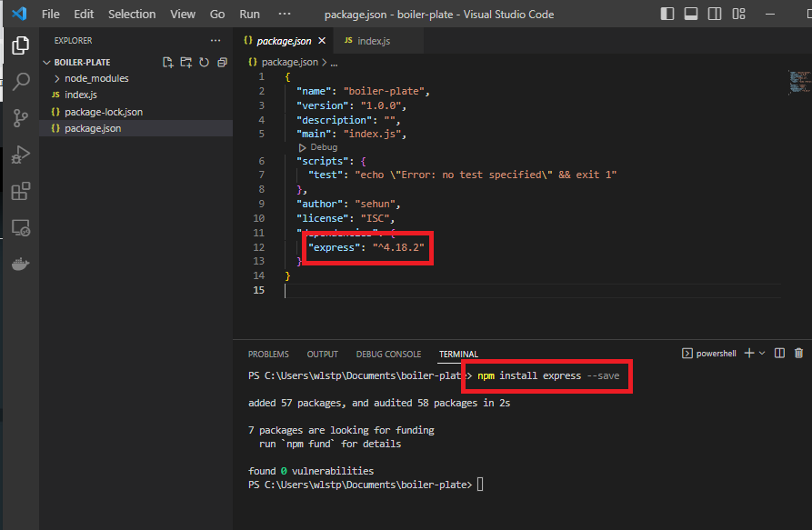Refresh the Explorer file tree

point(204,62)
